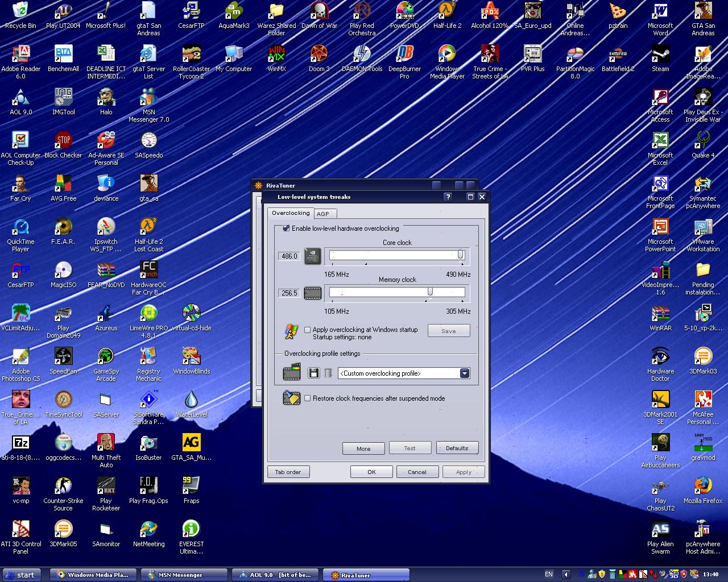
Task: Select the Halo desktop icon
Action: tap(106, 102)
